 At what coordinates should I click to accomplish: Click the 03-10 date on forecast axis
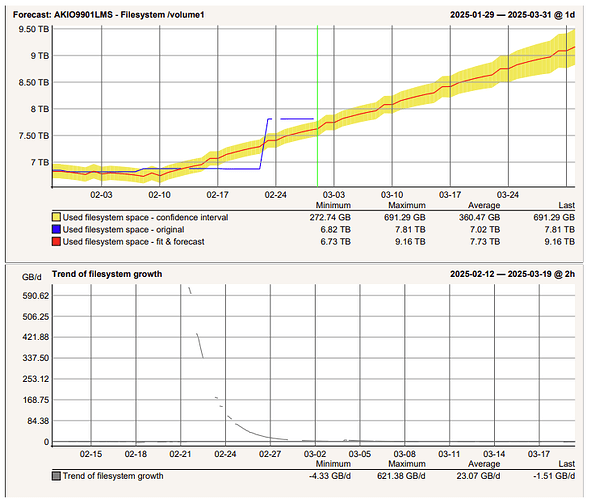click(x=392, y=195)
